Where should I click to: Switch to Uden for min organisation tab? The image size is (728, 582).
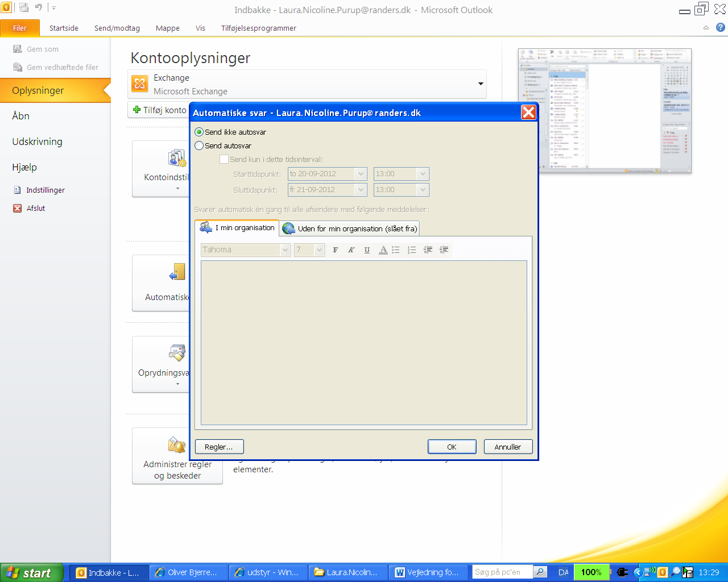[x=349, y=228]
